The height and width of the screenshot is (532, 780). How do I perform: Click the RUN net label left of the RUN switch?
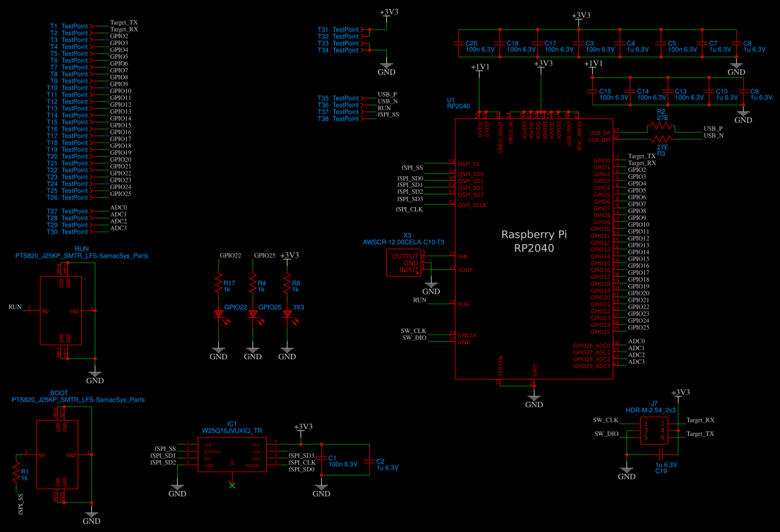pos(15,306)
